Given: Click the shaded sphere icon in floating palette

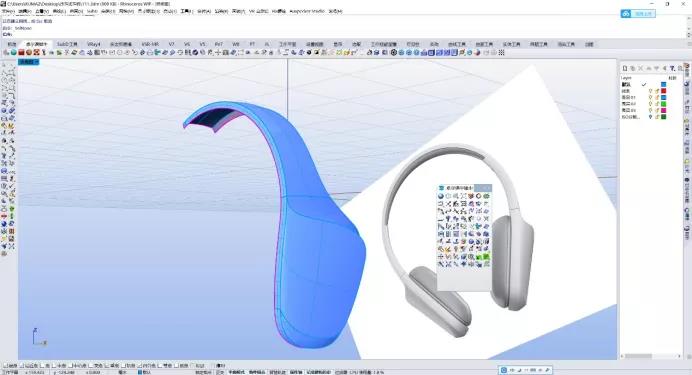Looking at the screenshot, I should click(x=440, y=196).
